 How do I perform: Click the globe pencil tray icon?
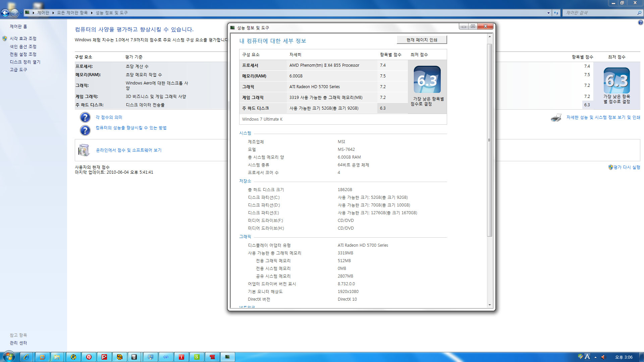pyautogui.click(x=581, y=356)
